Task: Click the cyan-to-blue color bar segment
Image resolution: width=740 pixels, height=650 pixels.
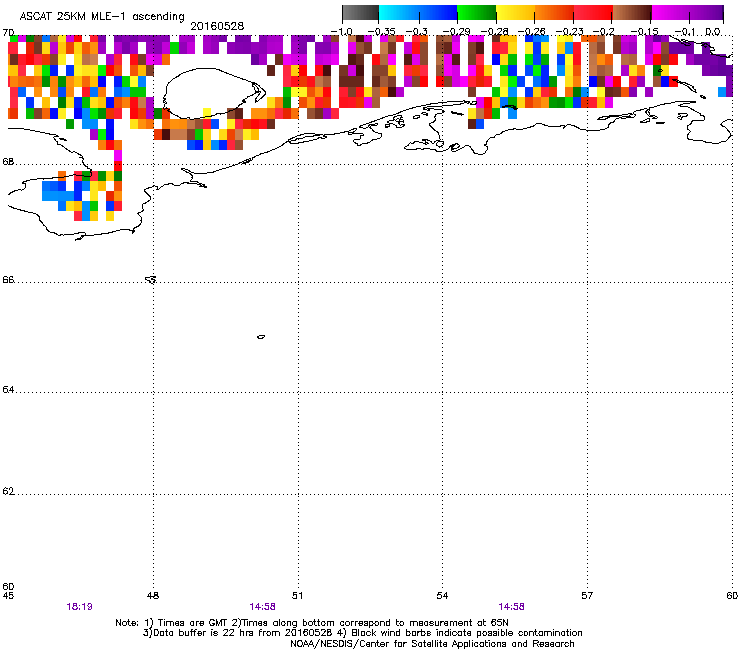Action: point(418,12)
